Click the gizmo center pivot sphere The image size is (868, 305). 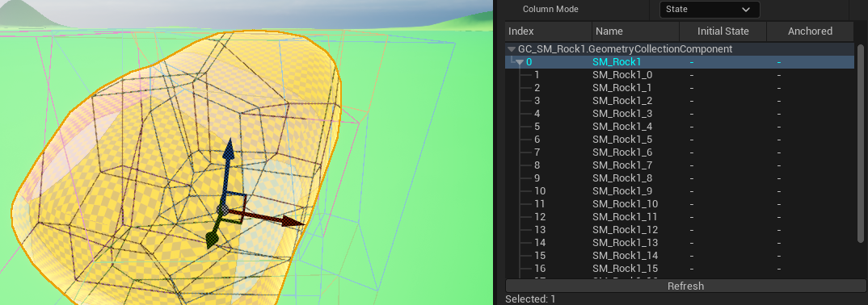[x=222, y=210]
